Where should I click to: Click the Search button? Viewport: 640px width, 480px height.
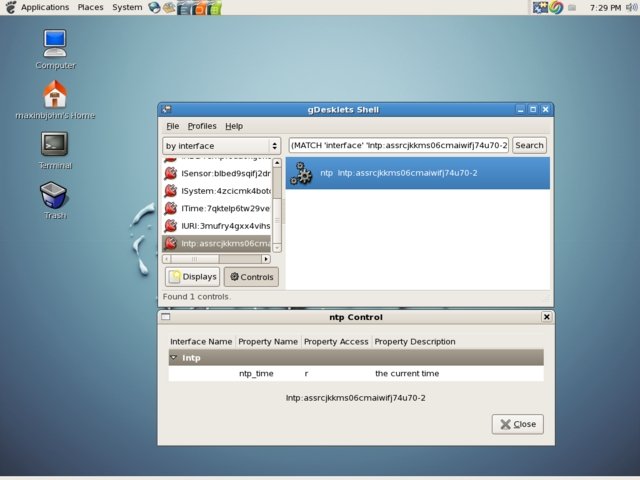coord(529,146)
